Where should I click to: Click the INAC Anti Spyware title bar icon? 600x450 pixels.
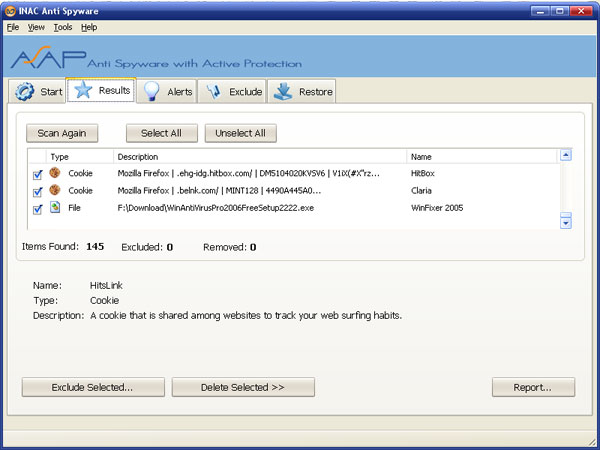click(10, 11)
